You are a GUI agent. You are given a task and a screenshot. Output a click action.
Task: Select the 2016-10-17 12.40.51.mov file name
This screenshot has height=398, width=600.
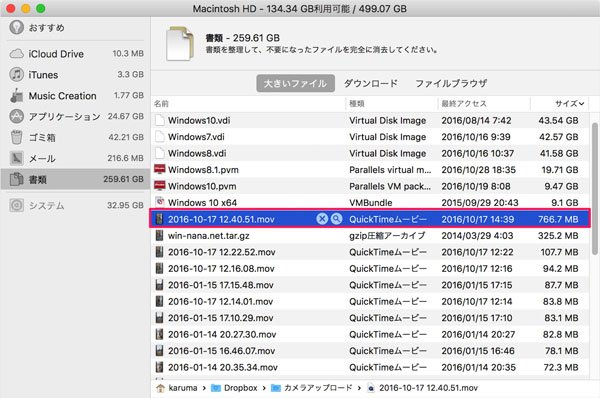[221, 219]
